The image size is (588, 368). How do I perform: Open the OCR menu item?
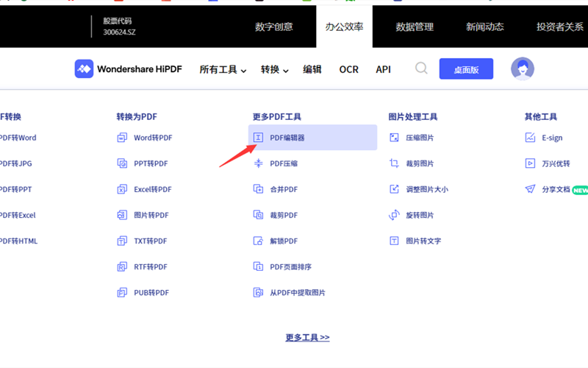tap(348, 70)
